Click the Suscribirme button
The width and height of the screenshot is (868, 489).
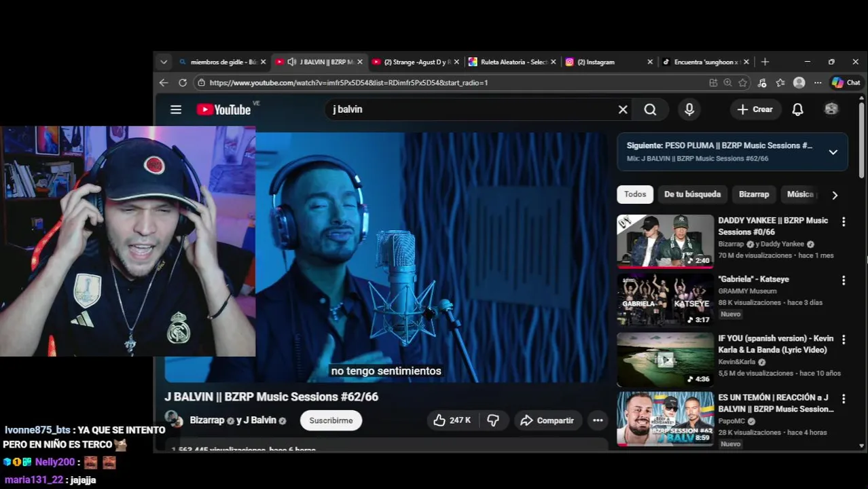[x=331, y=420]
